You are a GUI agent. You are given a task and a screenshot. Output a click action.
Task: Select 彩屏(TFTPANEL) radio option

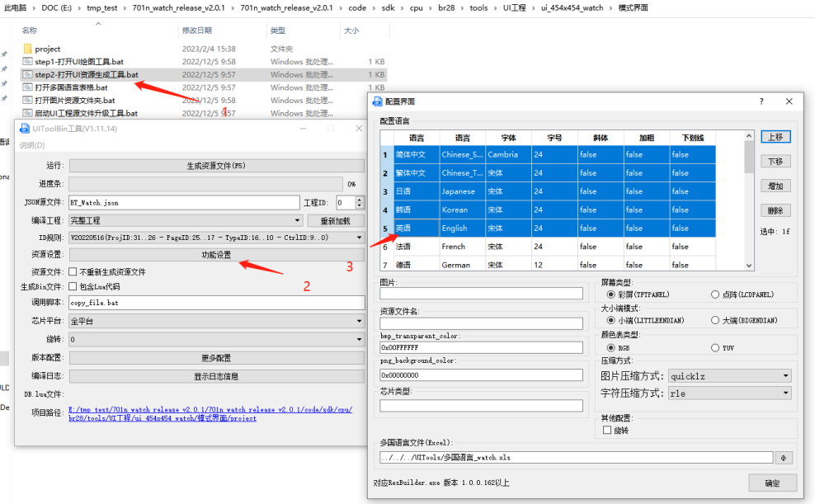click(x=610, y=294)
